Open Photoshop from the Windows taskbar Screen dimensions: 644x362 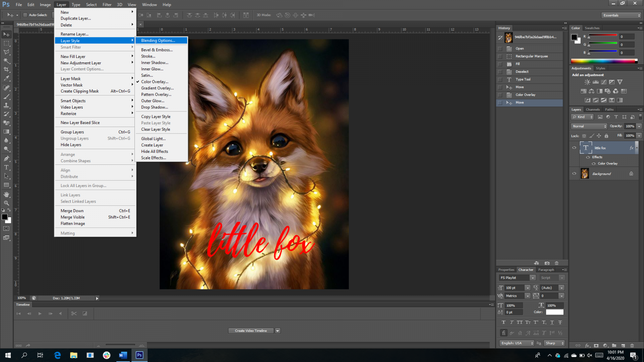139,355
